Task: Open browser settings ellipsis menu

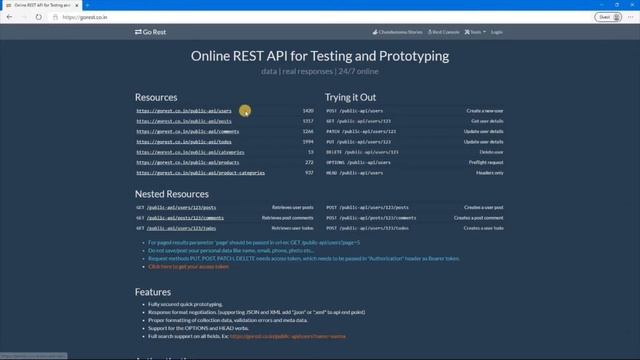Action: (x=631, y=17)
